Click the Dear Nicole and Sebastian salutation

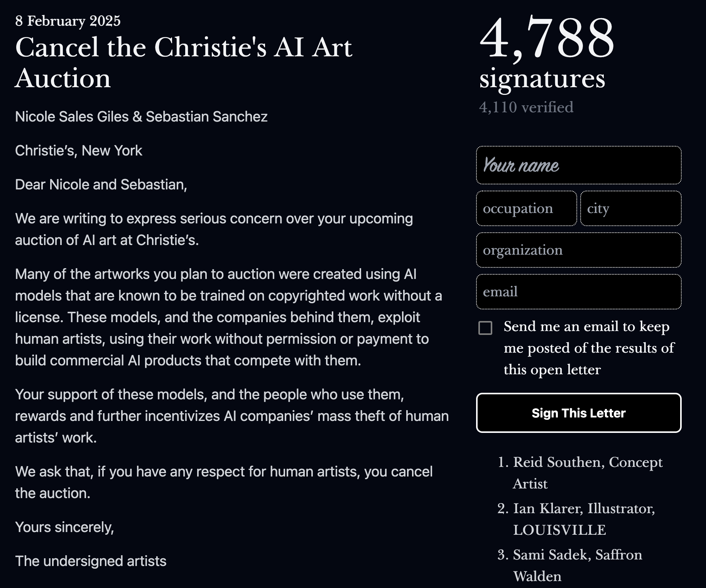tap(101, 184)
